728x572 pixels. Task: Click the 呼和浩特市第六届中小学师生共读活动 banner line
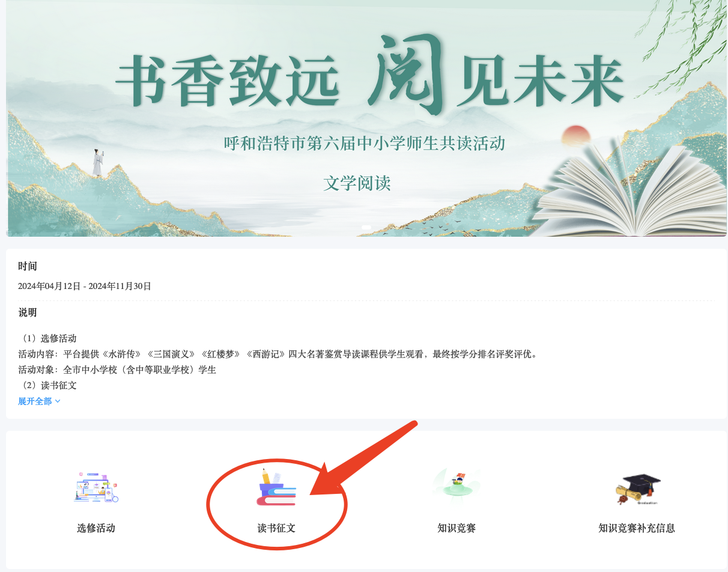click(x=365, y=144)
